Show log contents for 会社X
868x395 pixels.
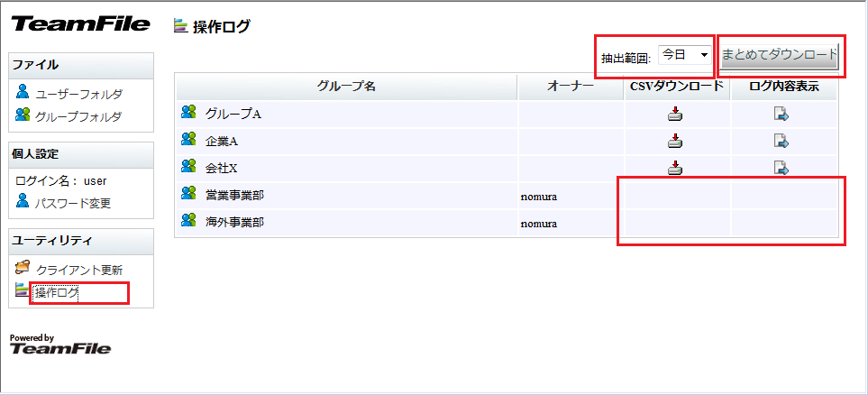point(781,167)
